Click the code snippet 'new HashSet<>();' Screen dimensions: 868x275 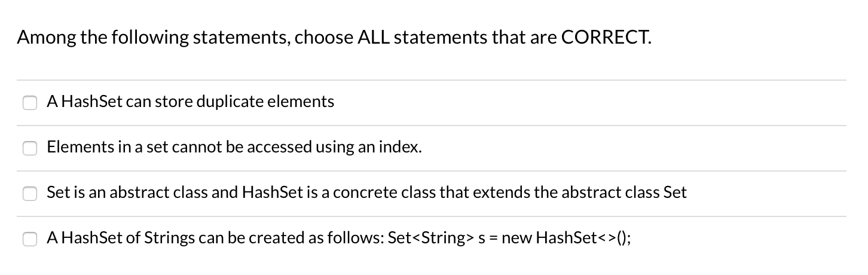[566, 238]
